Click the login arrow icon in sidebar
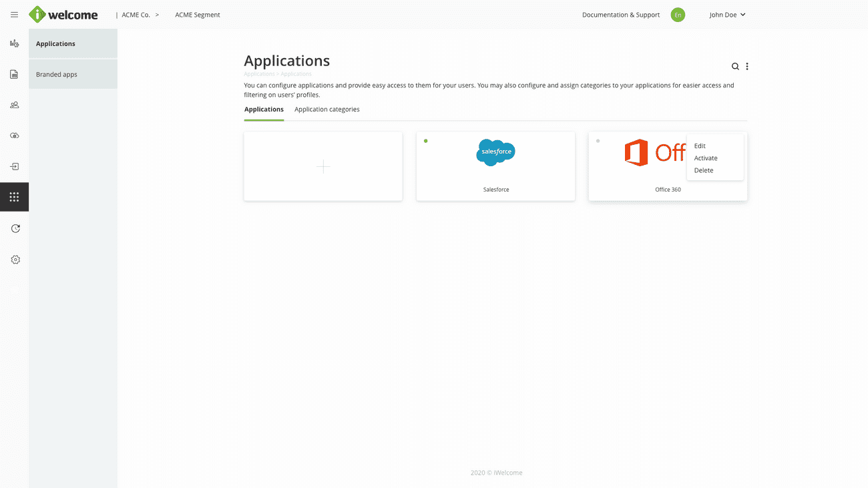The height and width of the screenshot is (488, 868). (14, 166)
